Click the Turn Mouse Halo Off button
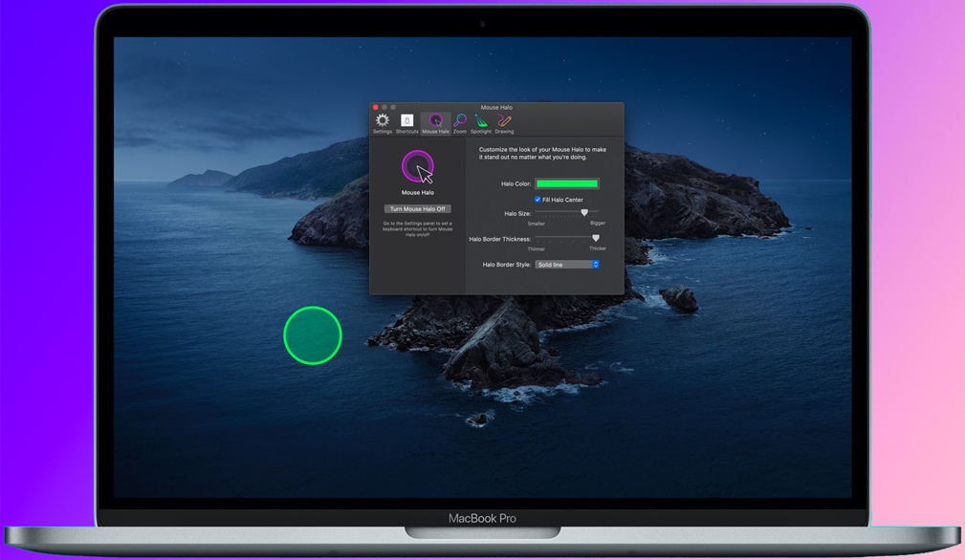The height and width of the screenshot is (560, 965). pos(417,208)
